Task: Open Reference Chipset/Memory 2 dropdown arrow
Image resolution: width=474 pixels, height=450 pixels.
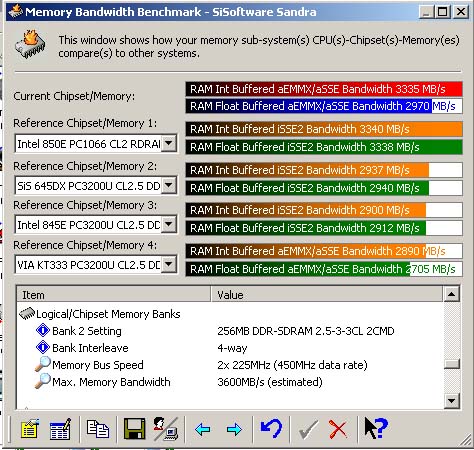Action: [x=169, y=185]
